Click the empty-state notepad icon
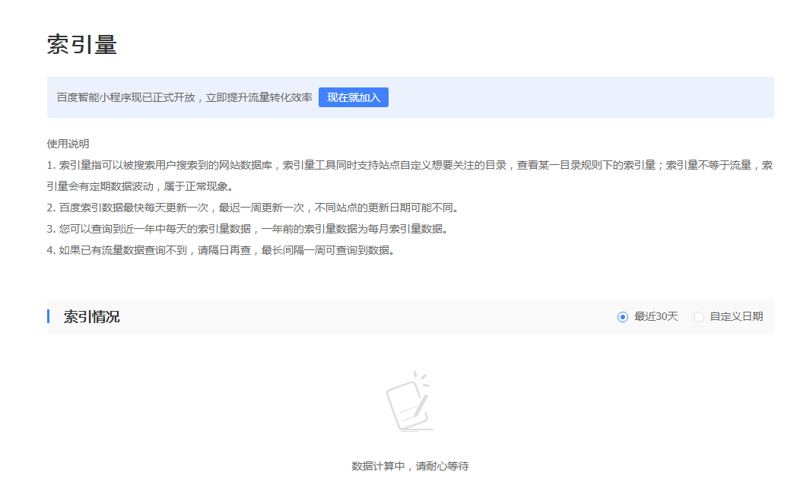The width and height of the screenshot is (800, 504). 410,401
